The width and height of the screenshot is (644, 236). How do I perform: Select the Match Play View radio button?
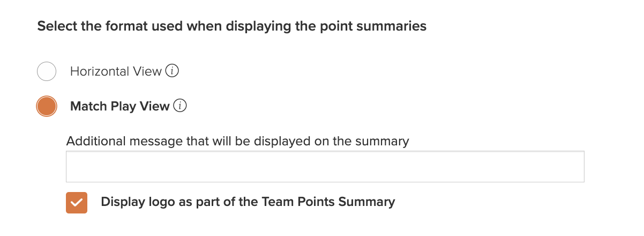click(x=47, y=106)
